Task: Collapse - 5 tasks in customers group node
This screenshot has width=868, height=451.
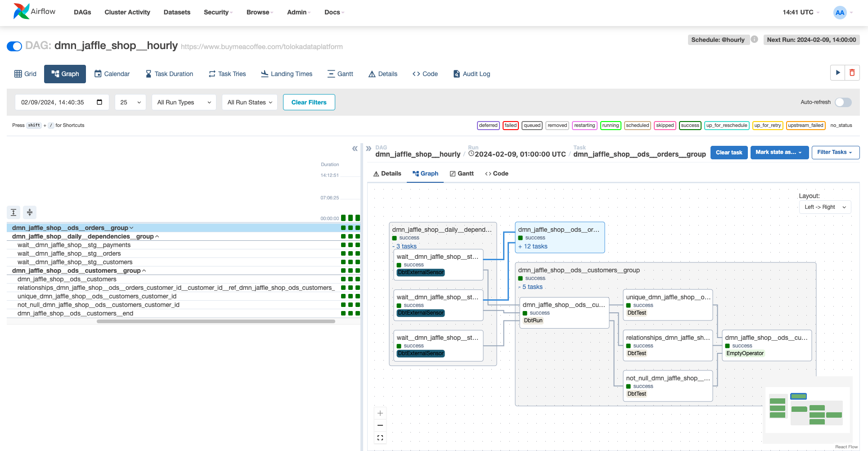Action: coord(530,287)
